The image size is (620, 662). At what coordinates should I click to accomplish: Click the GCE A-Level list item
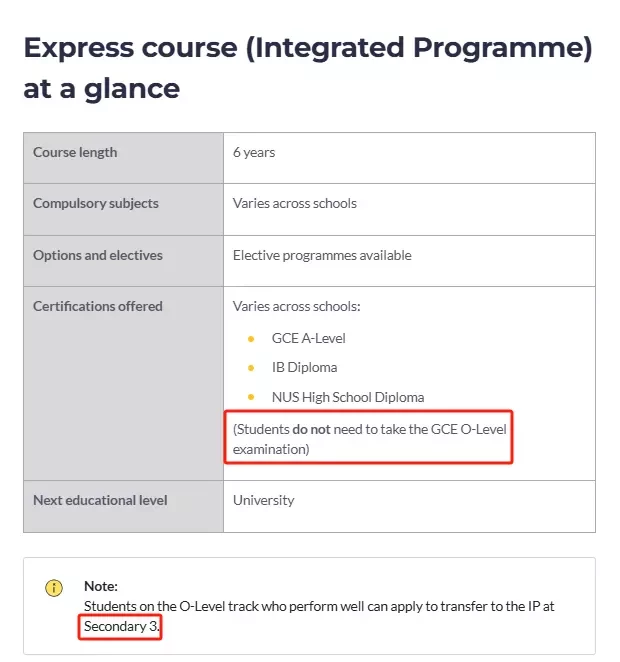pyautogui.click(x=309, y=339)
